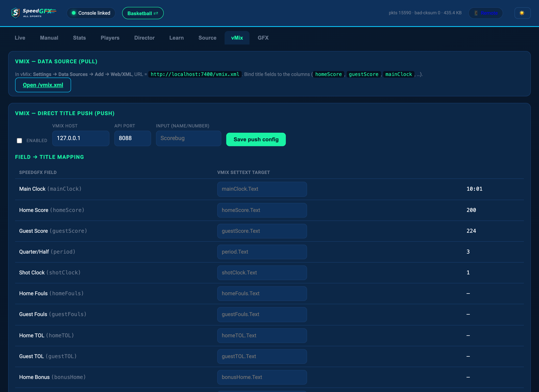This screenshot has width=539, height=392.
Task: Click the 200 home score value
Action: click(471, 210)
